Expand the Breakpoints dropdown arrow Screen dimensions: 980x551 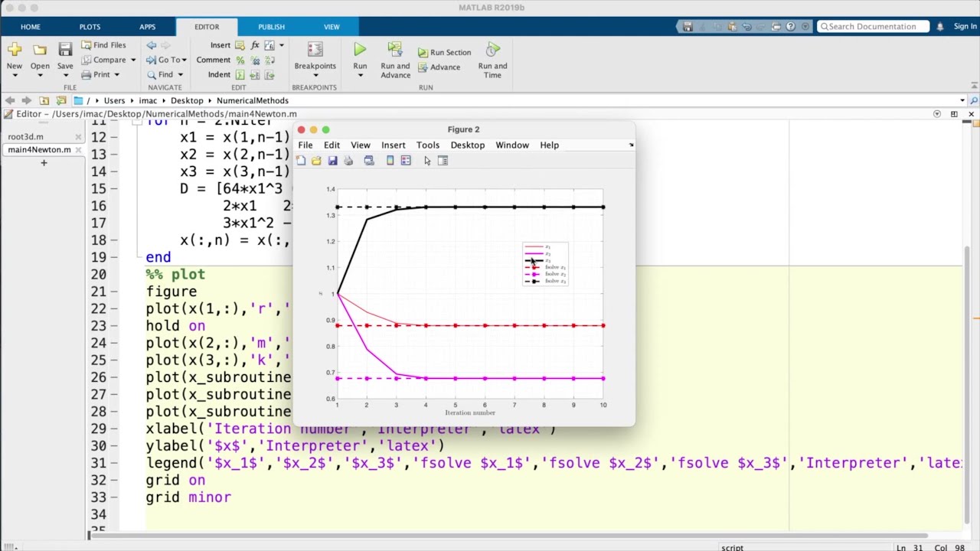point(315,76)
